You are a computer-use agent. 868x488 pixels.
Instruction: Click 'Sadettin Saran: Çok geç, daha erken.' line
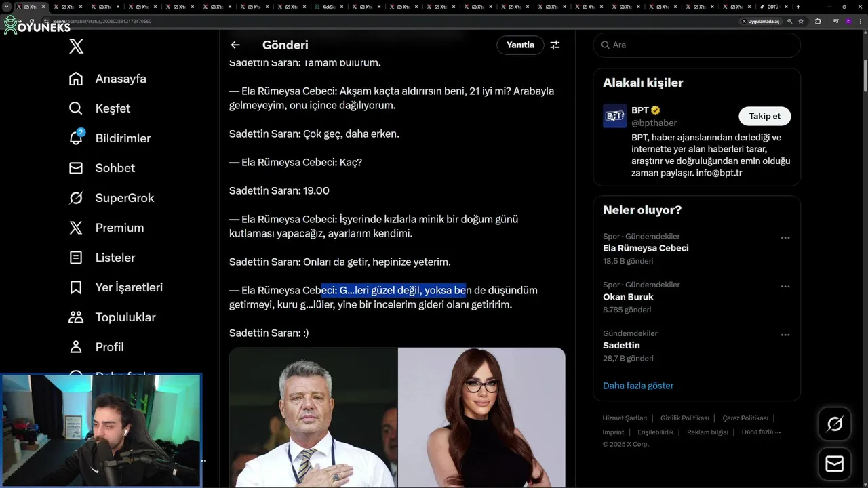click(x=314, y=134)
